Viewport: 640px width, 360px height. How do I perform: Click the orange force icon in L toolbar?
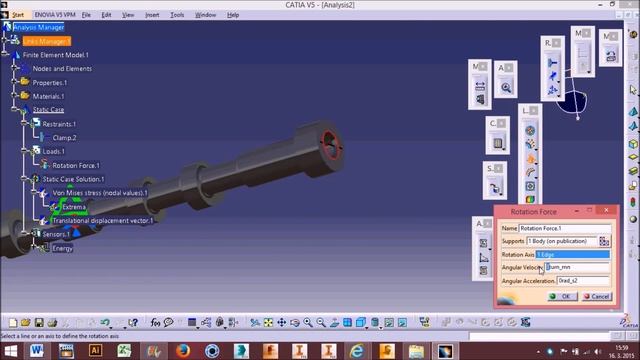(531, 158)
